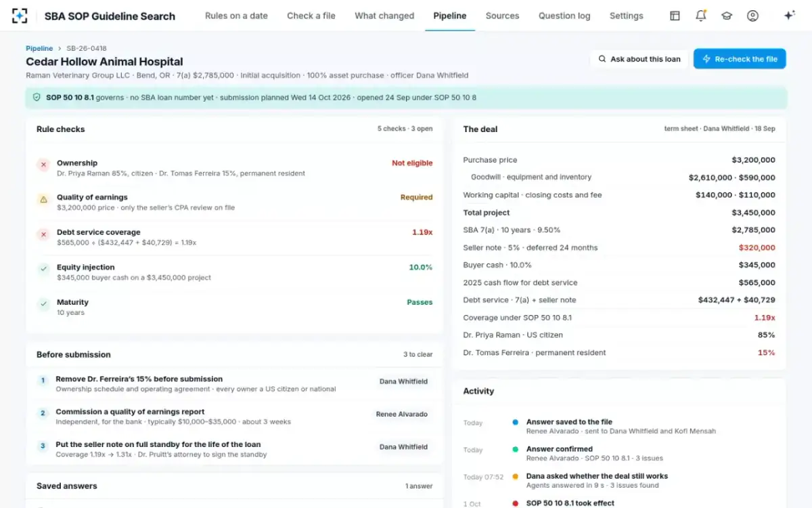Click Total project $3,450,000 value

(x=753, y=213)
